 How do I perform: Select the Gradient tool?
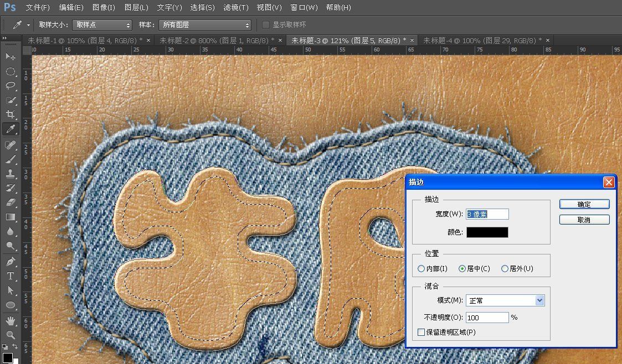tap(11, 217)
